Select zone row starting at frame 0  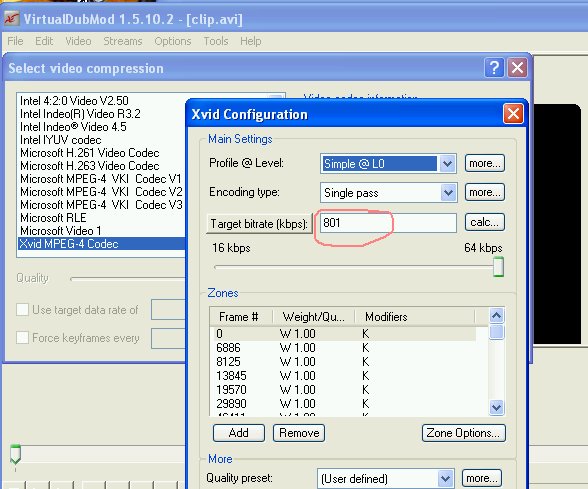click(345, 334)
